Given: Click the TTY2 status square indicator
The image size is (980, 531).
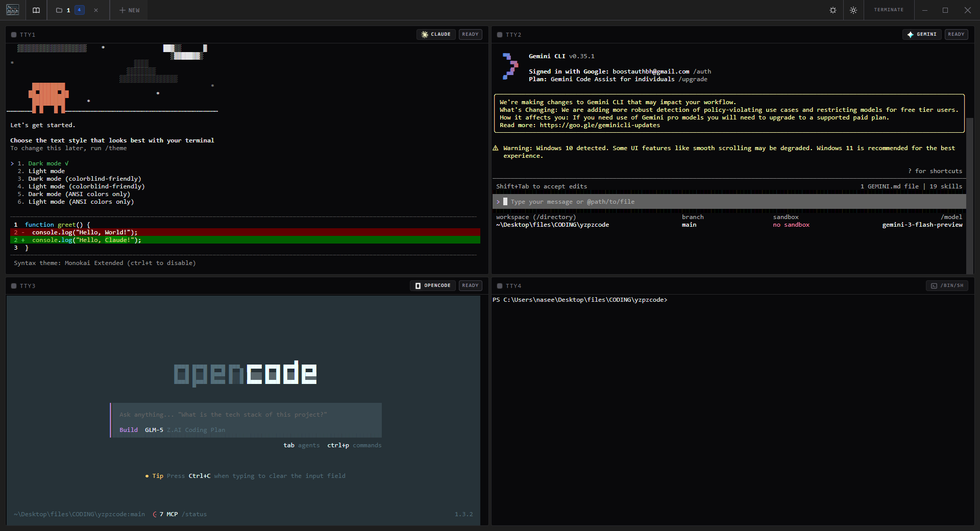Looking at the screenshot, I should pyautogui.click(x=500, y=35).
